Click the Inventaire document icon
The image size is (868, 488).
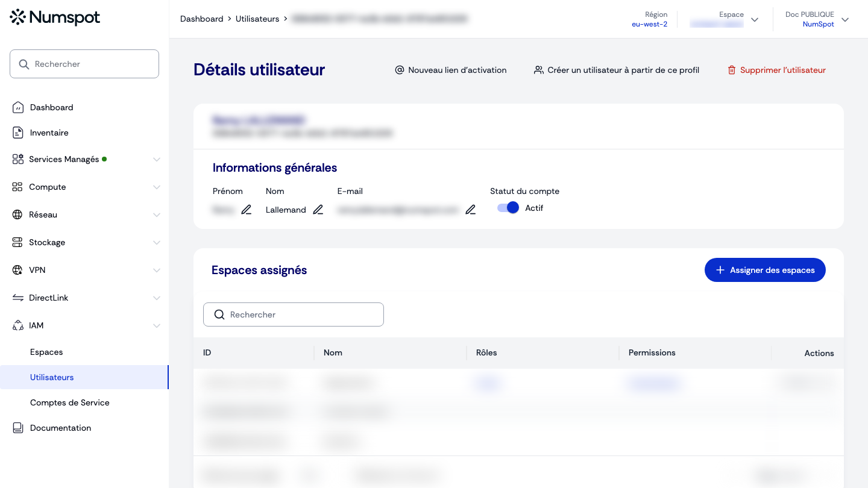pos(18,133)
